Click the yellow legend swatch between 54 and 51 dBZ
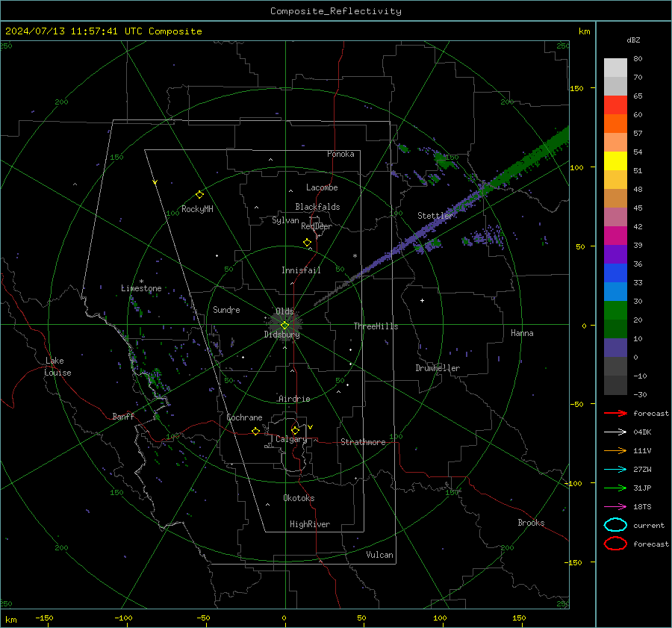Image resolution: width=672 pixels, height=628 pixels. click(x=615, y=161)
